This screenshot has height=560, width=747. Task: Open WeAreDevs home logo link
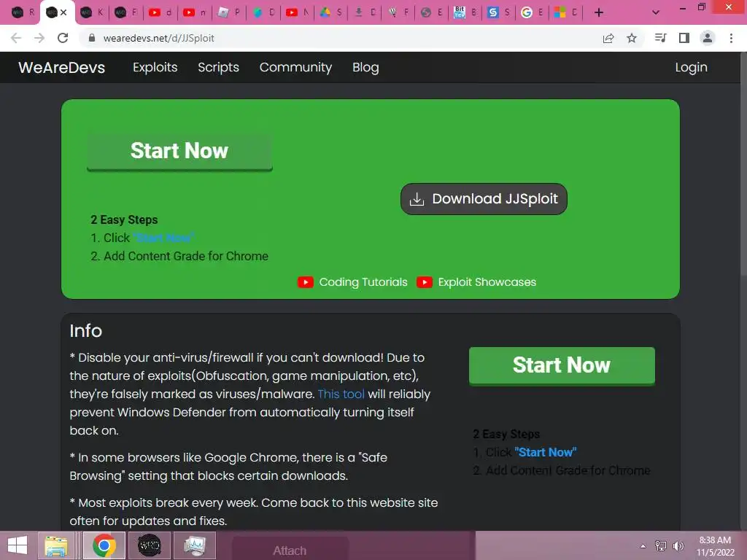coord(61,68)
